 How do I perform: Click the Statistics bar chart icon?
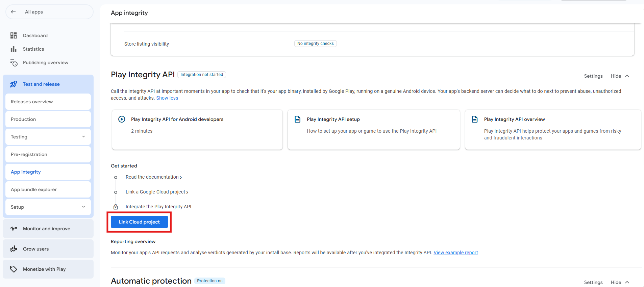[x=14, y=49]
